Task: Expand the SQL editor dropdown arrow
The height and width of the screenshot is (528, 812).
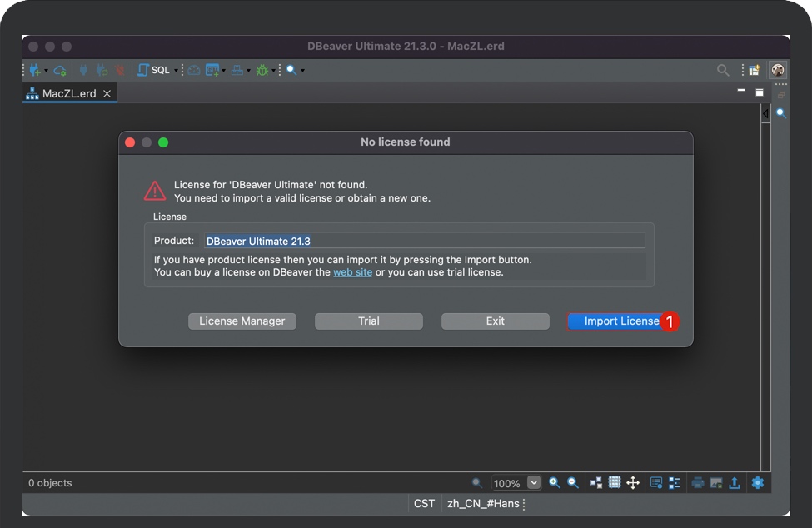Action: point(176,71)
